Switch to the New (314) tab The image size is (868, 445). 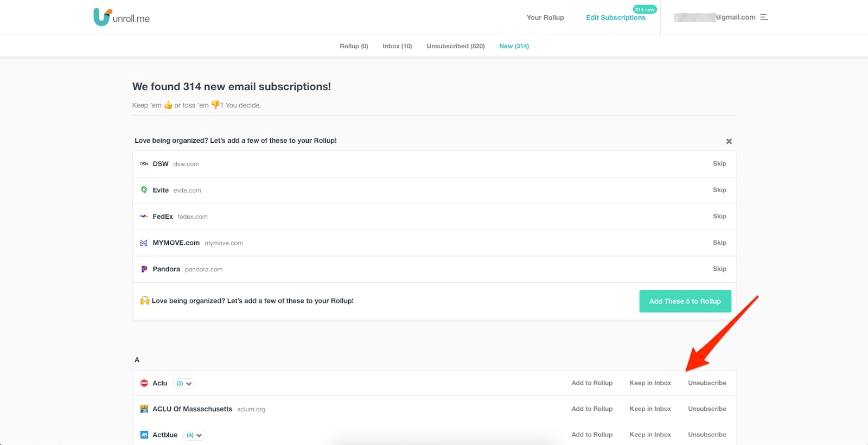514,46
